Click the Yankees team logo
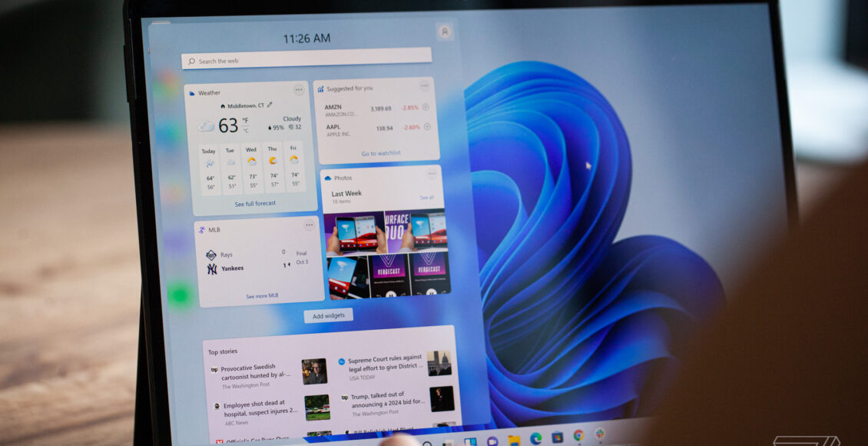The width and height of the screenshot is (868, 446). click(x=212, y=268)
